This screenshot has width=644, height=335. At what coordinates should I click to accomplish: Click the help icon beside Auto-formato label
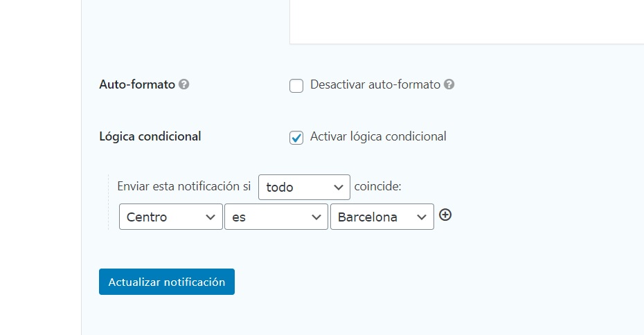click(x=184, y=84)
